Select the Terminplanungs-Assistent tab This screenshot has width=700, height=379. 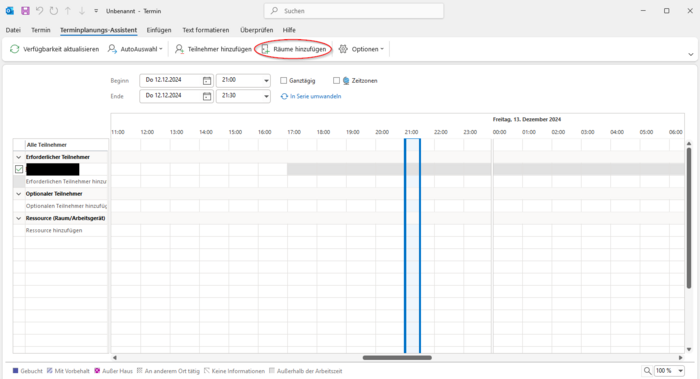click(98, 30)
